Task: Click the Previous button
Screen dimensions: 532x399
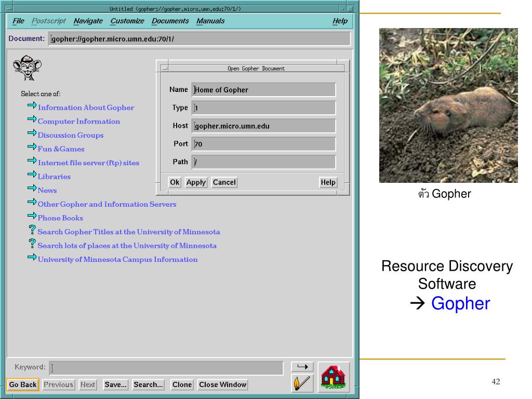Action: click(x=58, y=385)
